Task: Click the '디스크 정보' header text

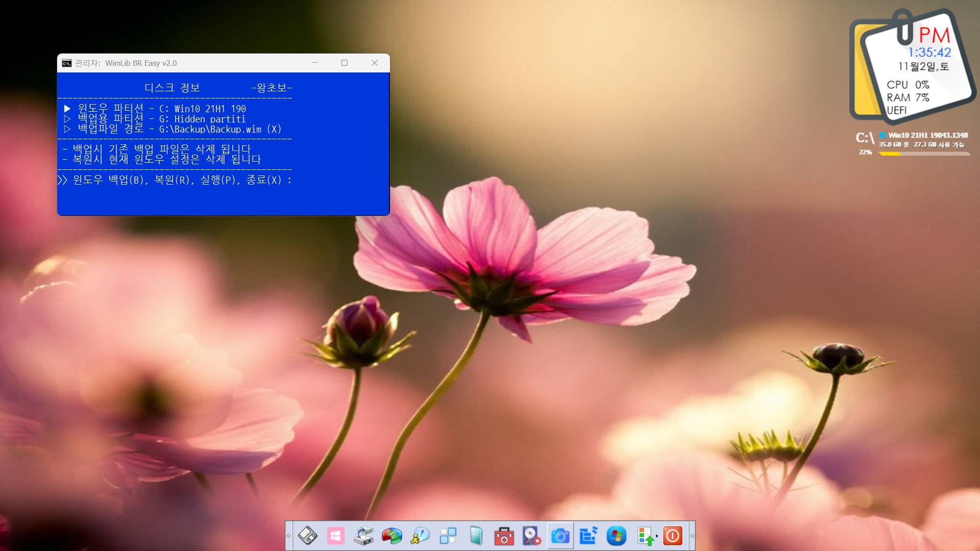Action: [172, 88]
